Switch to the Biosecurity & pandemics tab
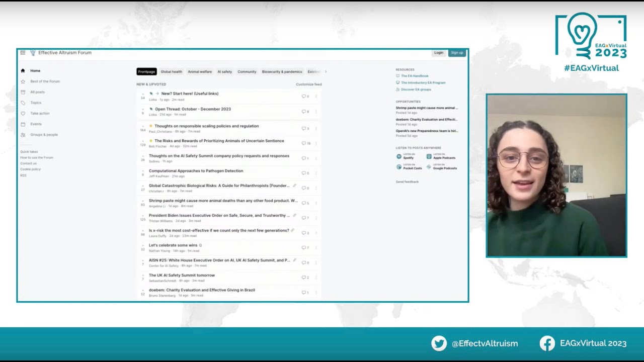644x362 pixels. pos(282,72)
